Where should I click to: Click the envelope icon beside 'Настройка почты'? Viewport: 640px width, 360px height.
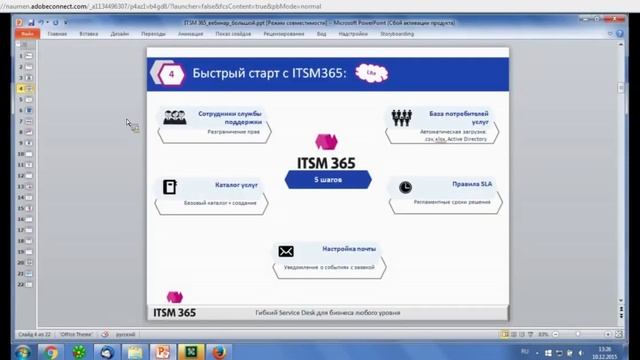point(286,251)
